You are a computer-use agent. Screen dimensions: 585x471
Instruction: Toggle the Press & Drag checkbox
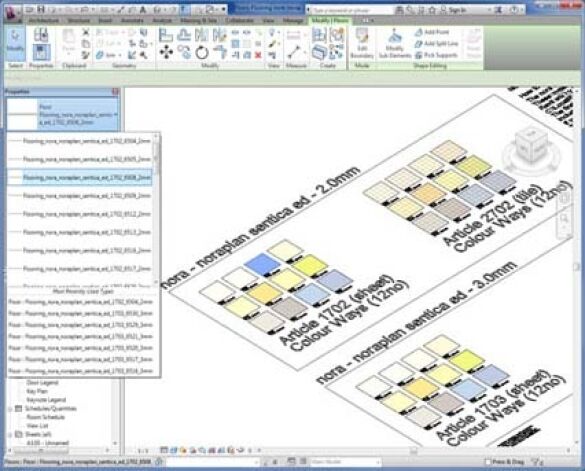[488, 462]
